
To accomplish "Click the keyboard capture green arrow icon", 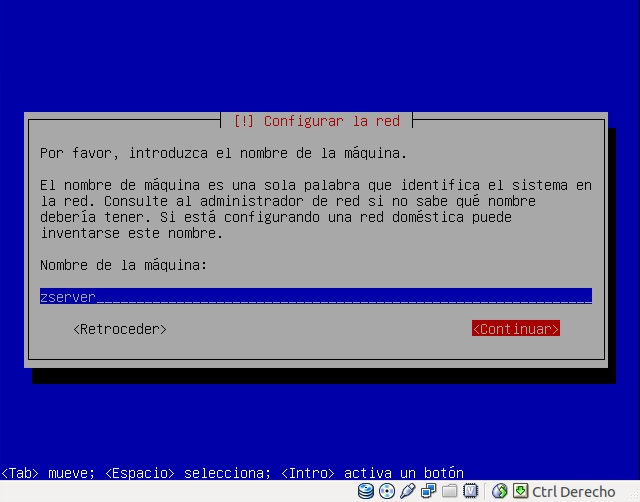I will click(x=520, y=491).
